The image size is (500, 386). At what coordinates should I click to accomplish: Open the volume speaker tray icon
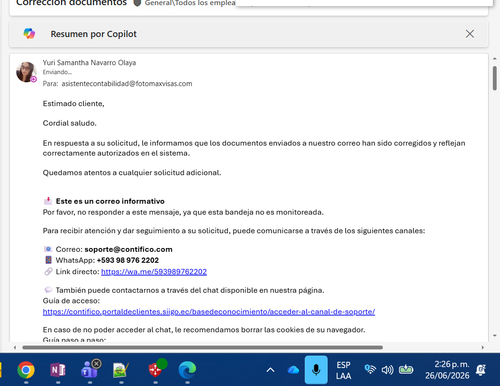pyautogui.click(x=387, y=370)
